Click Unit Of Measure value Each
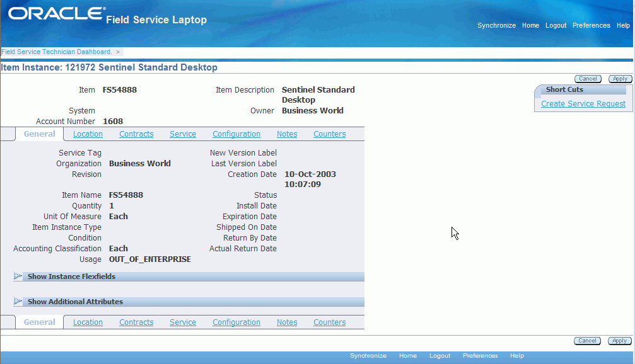Screen dimensions: 635x364 119,217
